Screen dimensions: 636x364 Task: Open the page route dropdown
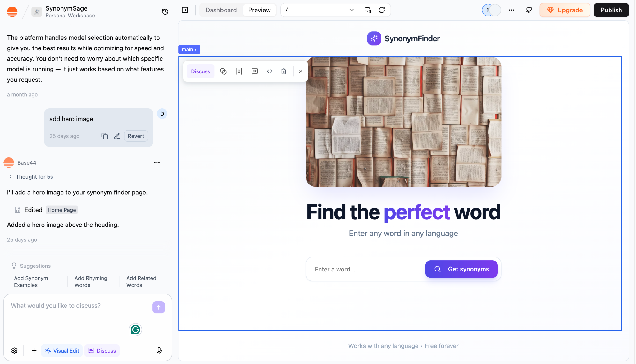coord(320,10)
